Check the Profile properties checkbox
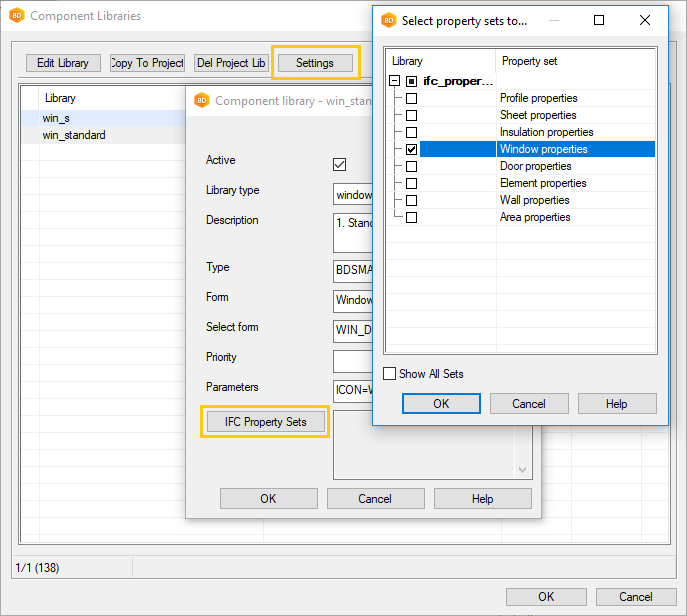This screenshot has width=687, height=616. (411, 98)
